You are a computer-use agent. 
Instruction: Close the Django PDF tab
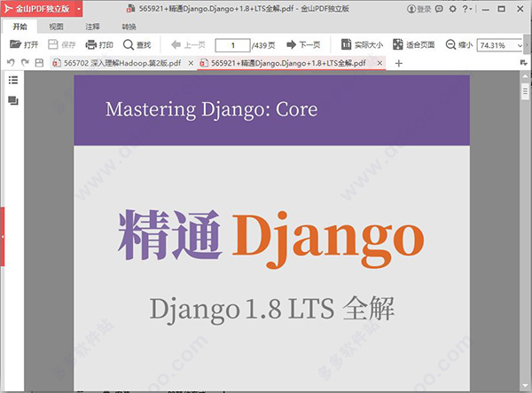(379, 63)
